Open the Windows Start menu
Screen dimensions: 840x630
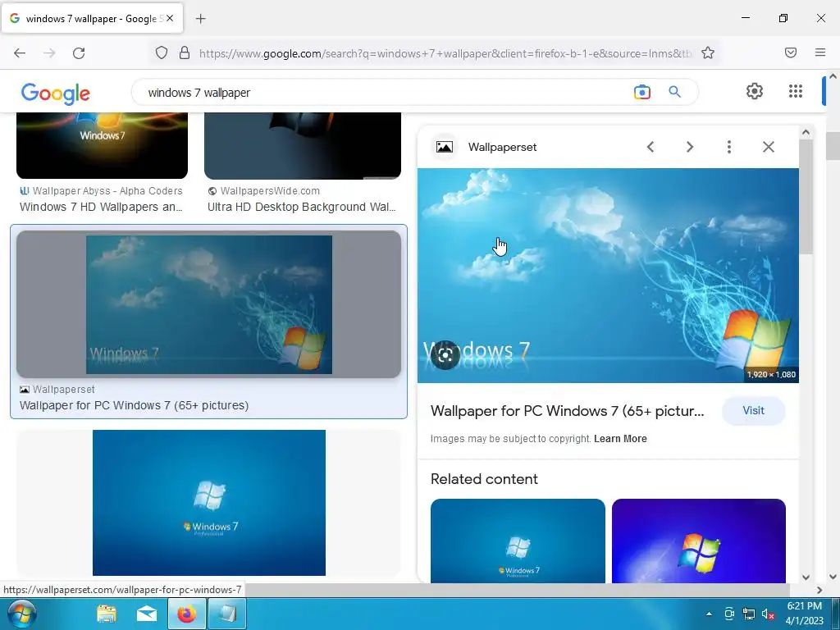coord(22,614)
